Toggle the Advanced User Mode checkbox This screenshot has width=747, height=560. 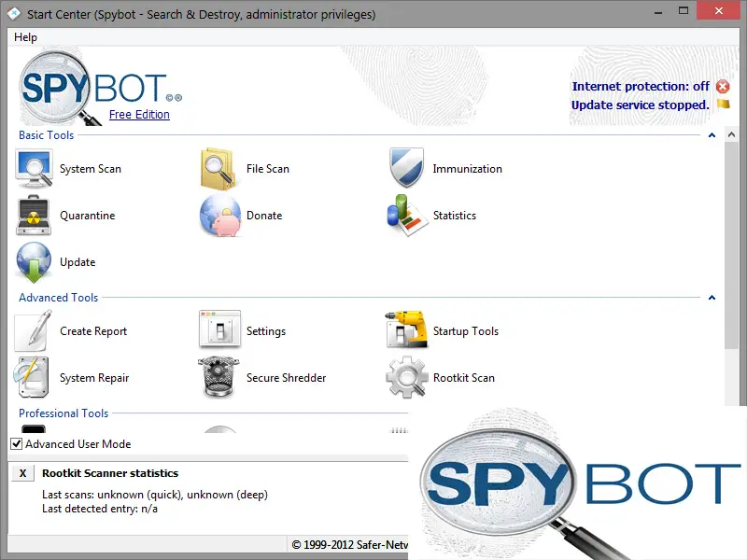(16, 444)
